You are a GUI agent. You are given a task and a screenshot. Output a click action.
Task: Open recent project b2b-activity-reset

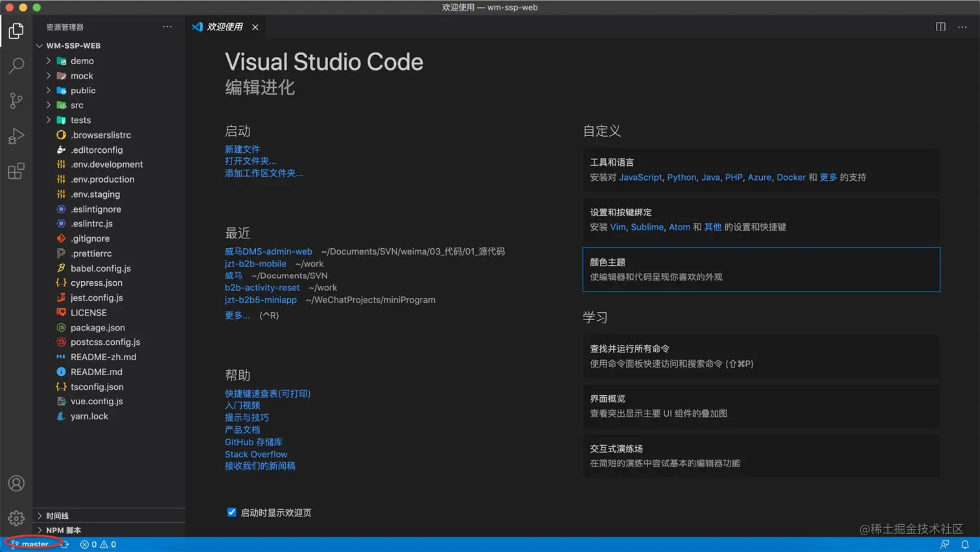[262, 288]
